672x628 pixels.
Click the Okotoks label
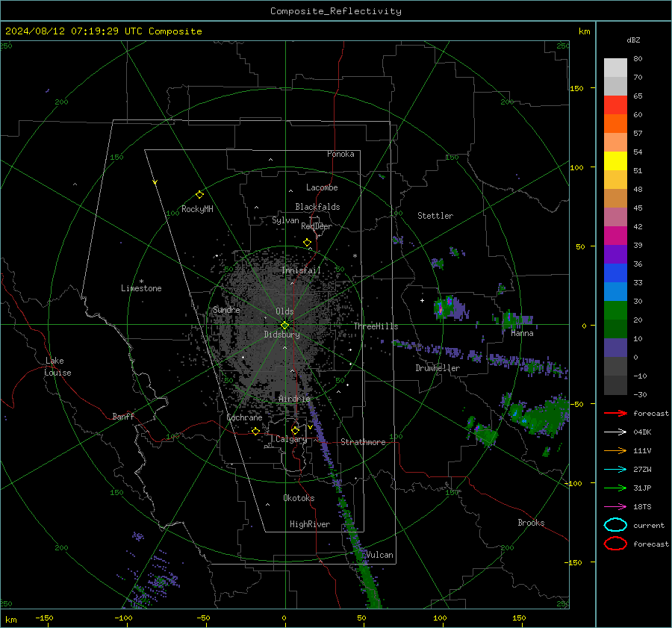click(299, 498)
